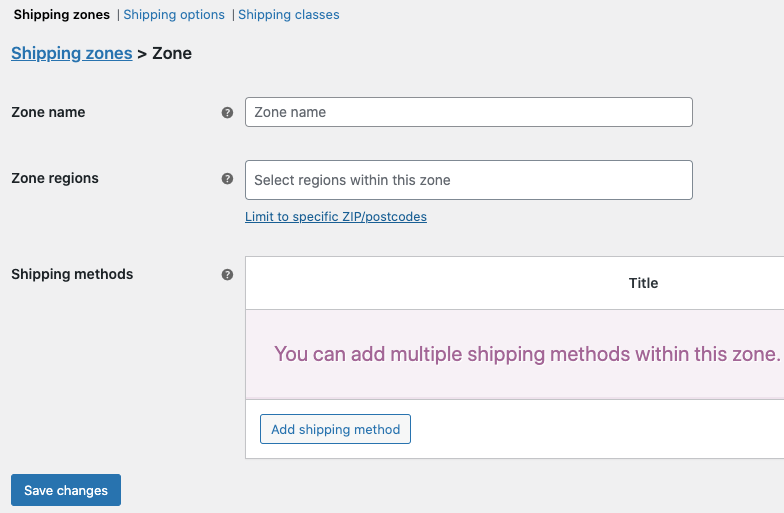Viewport: 784px width, 513px height.
Task: Click Limit to specific ZIP/postcodes link
Action: coord(336,216)
